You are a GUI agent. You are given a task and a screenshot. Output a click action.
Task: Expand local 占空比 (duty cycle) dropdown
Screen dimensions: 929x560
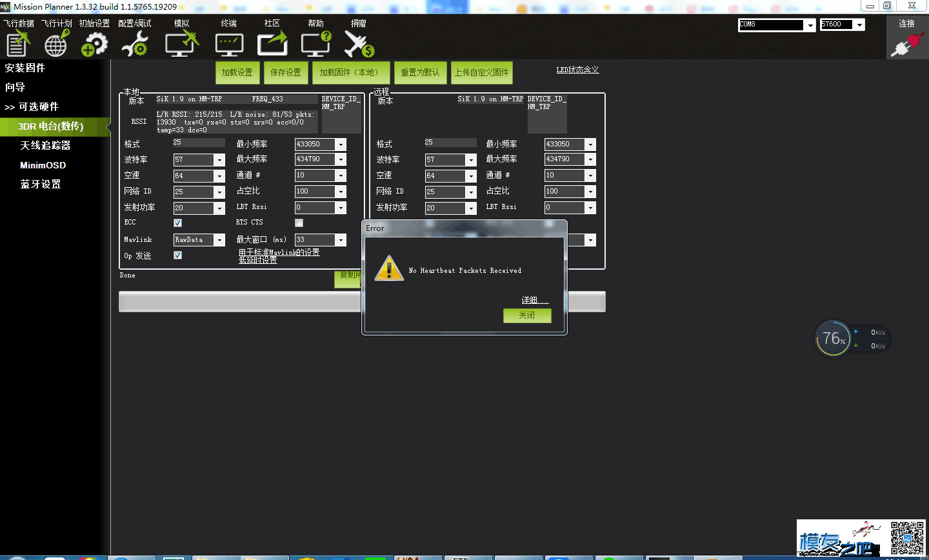[x=341, y=192]
